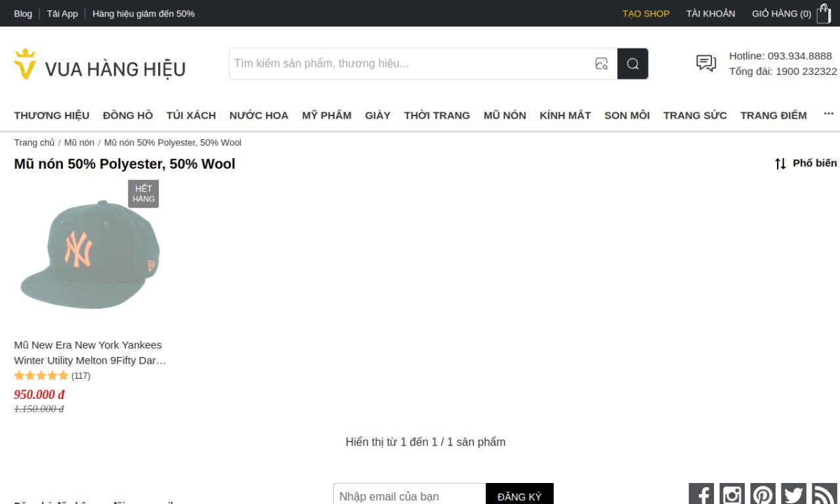The height and width of the screenshot is (504, 840).
Task: Open the Pinterest social icon
Action: 763,494
